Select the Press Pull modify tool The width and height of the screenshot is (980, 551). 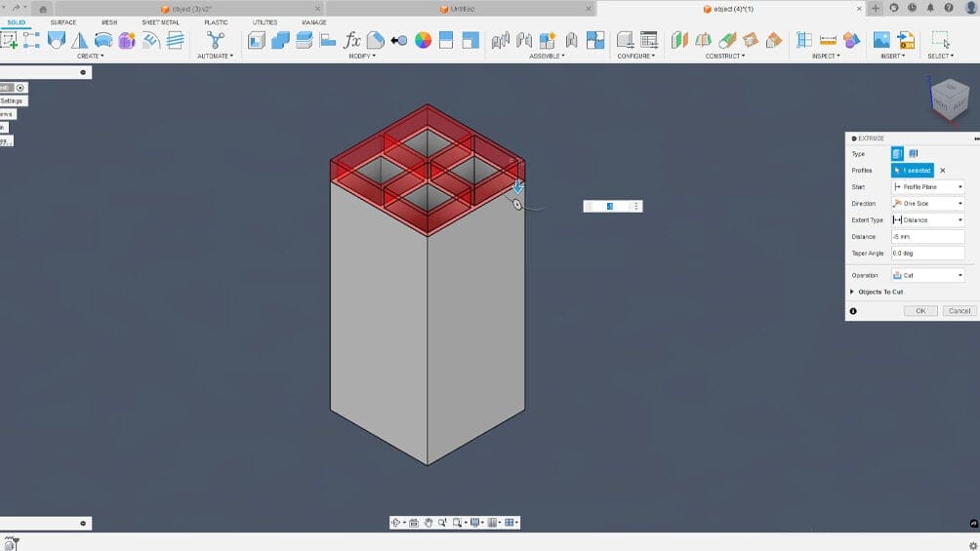[257, 40]
